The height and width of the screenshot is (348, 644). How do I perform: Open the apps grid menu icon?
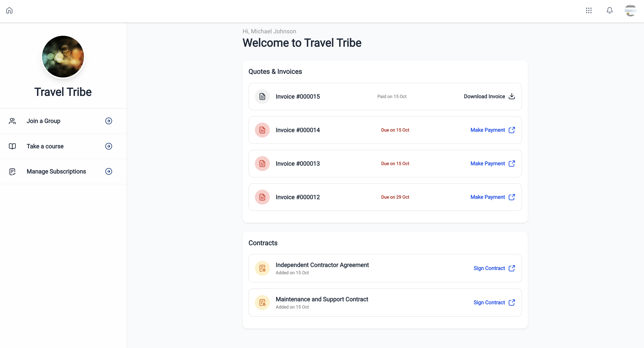(589, 10)
